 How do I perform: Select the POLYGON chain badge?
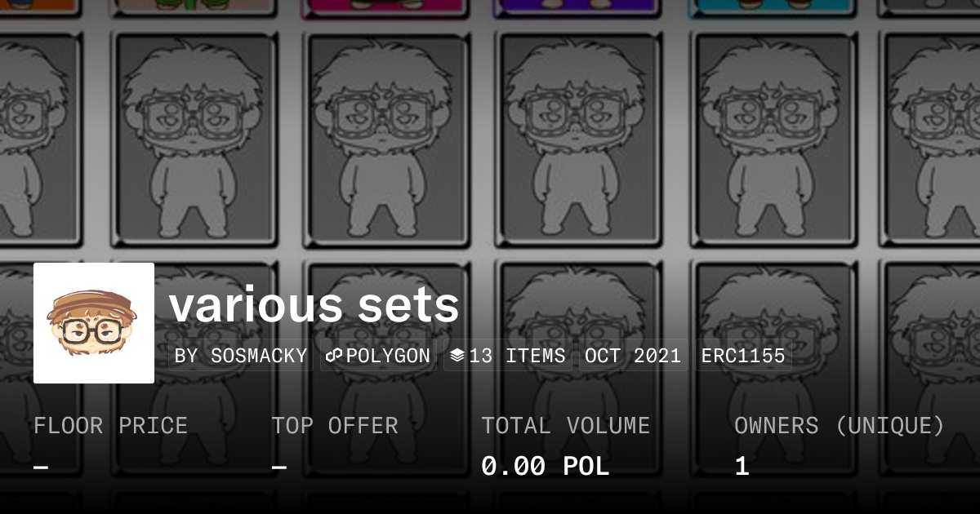coord(379,356)
